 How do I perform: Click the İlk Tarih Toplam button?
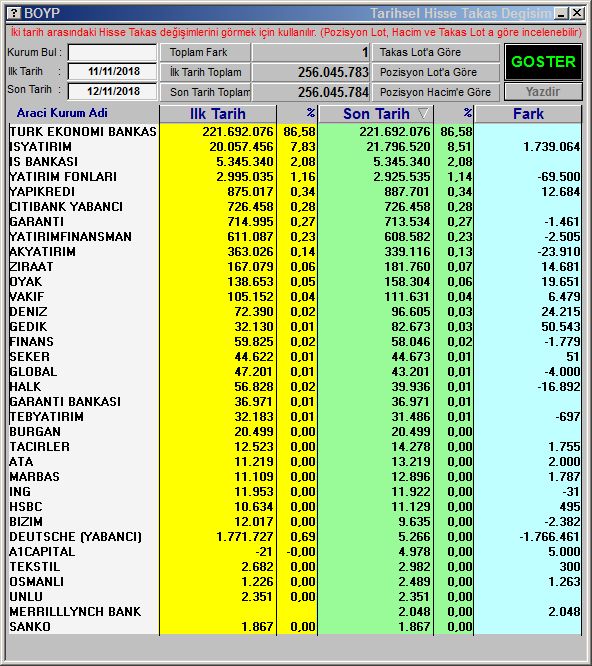click(205, 72)
